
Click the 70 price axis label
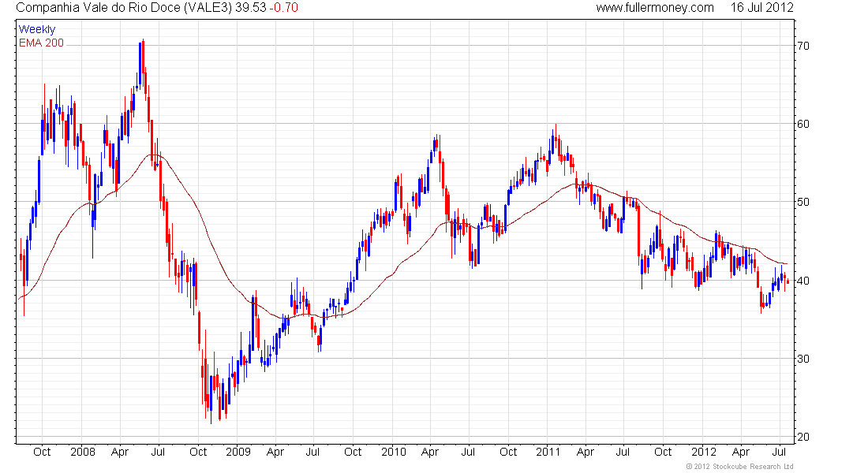coord(803,46)
